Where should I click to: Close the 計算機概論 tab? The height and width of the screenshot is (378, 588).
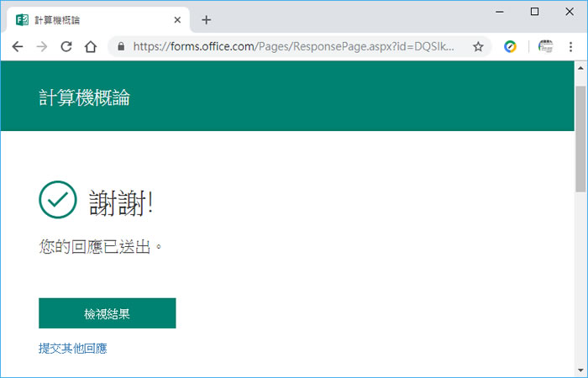177,20
